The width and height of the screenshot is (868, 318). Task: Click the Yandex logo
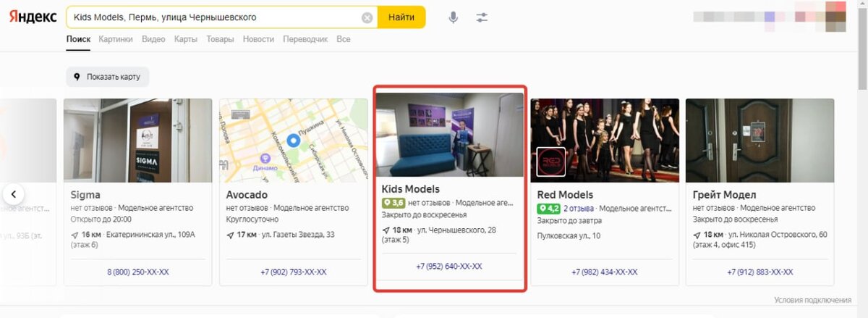tap(33, 17)
